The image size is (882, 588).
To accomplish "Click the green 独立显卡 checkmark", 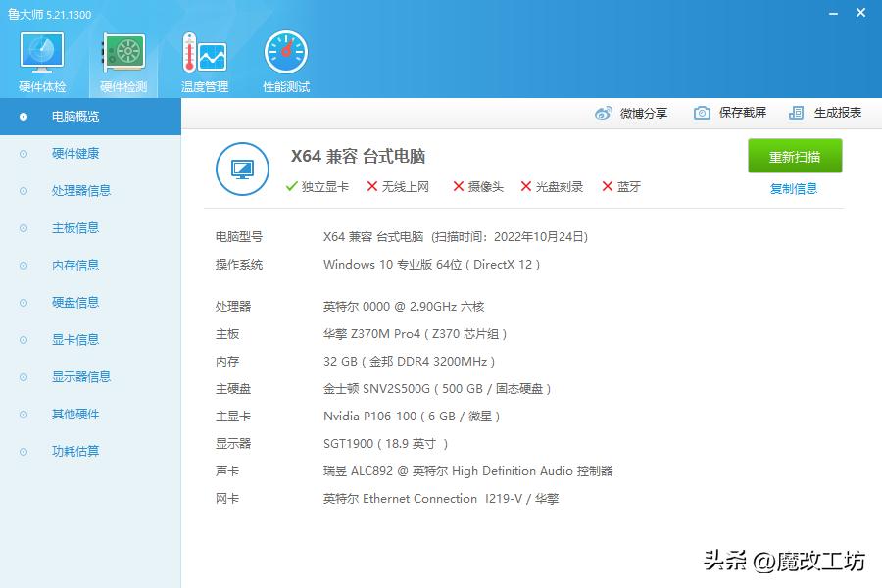I will 292,186.
